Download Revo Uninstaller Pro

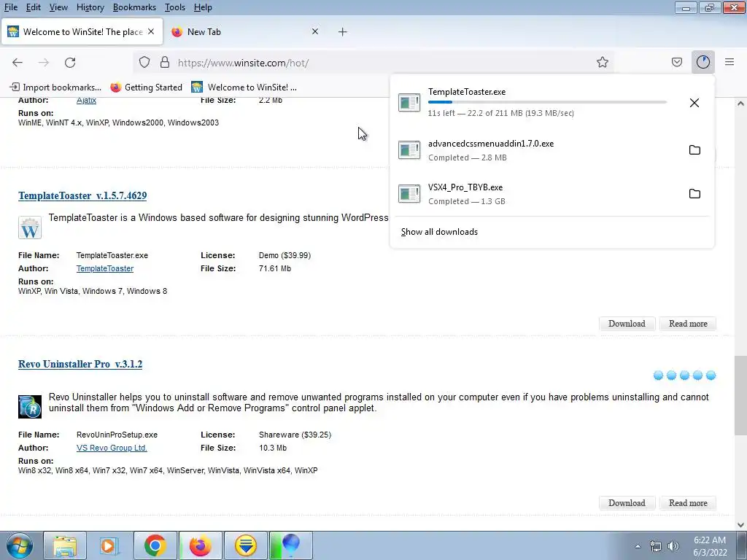click(x=627, y=503)
